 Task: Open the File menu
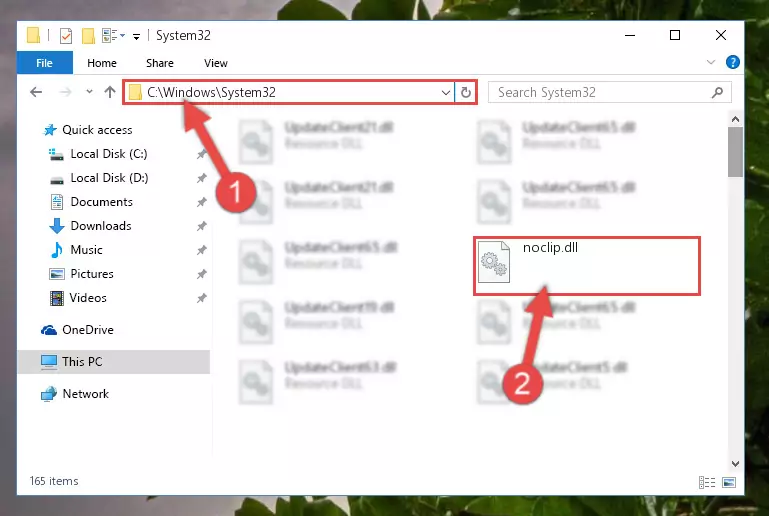click(x=45, y=63)
